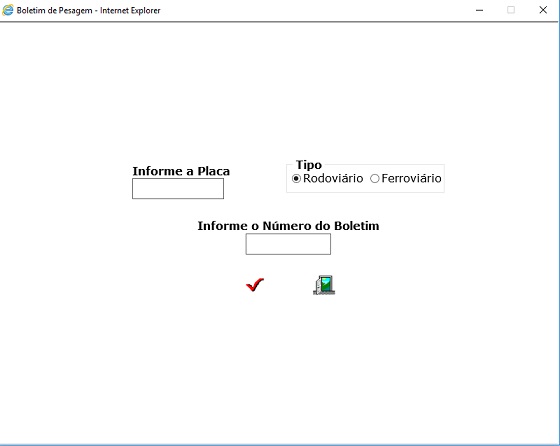
Task: Confirm the form with the red checkmark icon
Action: pyautogui.click(x=255, y=285)
